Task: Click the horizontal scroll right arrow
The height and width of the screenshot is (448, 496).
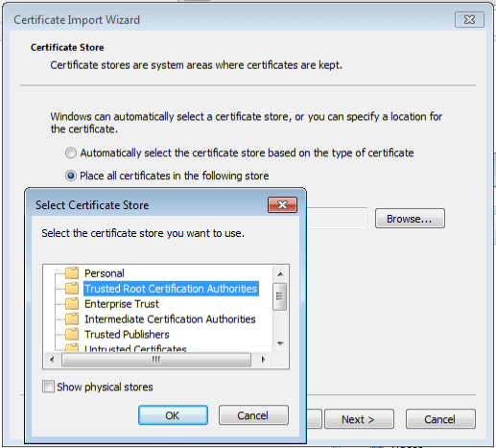Action: (263, 360)
